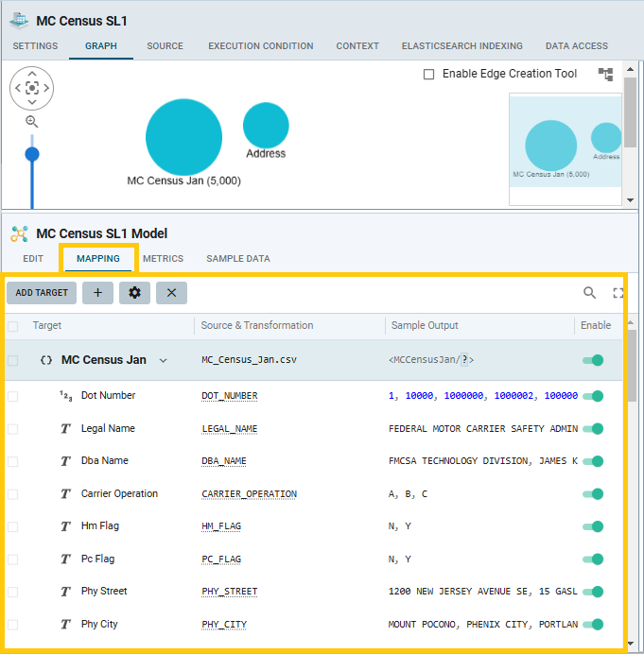Click the Add Target button
644x654 pixels.
click(42, 293)
